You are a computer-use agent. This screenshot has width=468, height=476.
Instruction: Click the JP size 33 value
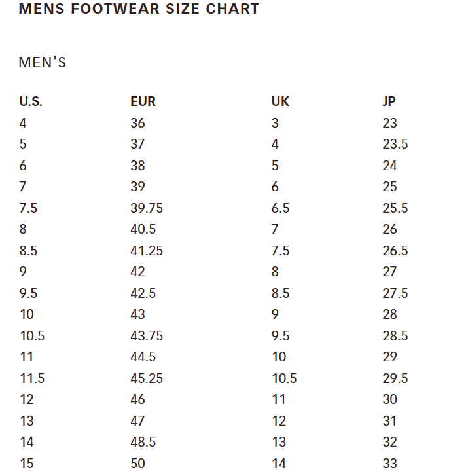pos(390,464)
